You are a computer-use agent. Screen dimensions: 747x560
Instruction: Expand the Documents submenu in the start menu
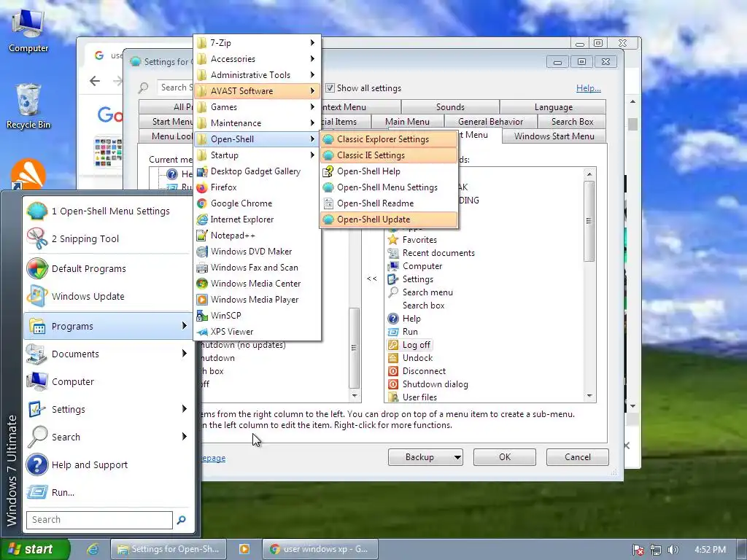click(x=108, y=354)
